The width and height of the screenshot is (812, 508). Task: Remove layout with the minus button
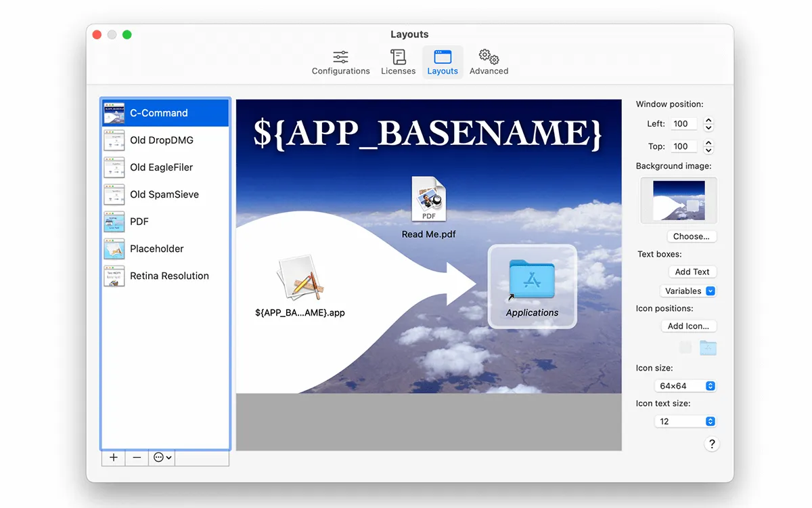(137, 458)
